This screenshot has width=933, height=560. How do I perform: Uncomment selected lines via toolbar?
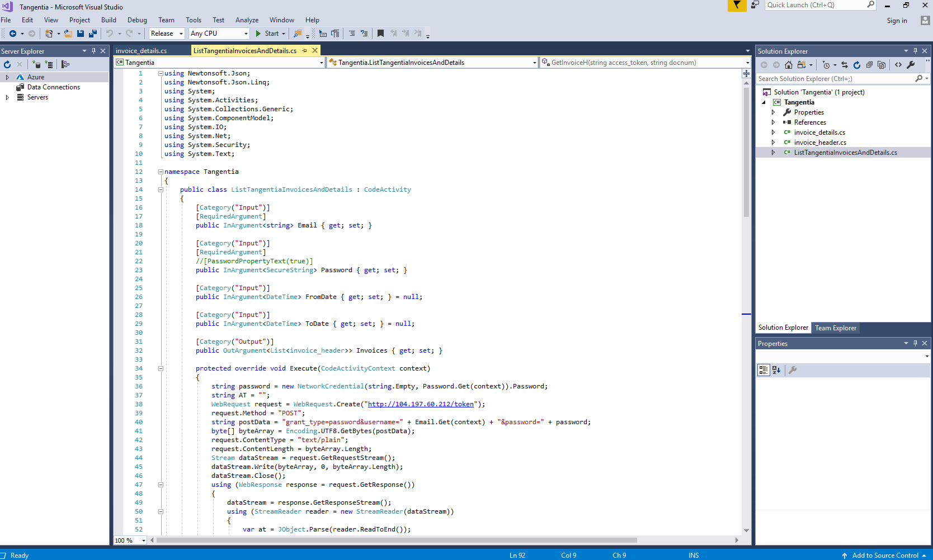pos(364,34)
